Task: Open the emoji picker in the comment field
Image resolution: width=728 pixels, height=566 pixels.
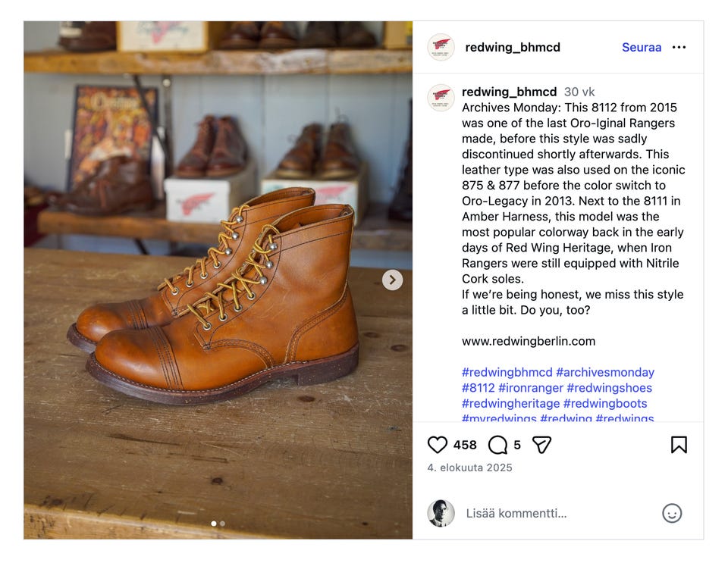Action: point(672,513)
